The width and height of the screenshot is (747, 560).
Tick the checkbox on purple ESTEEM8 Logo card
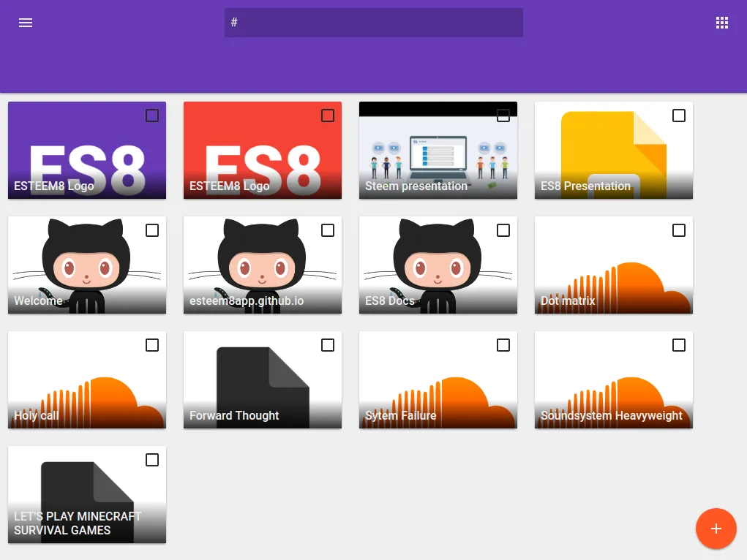point(152,116)
